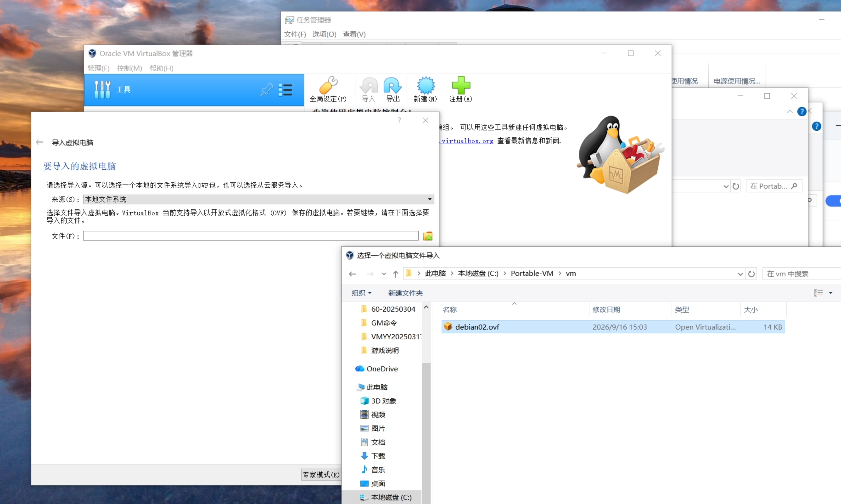
Task: Open recent locations dropdown arrow
Action: click(384, 274)
